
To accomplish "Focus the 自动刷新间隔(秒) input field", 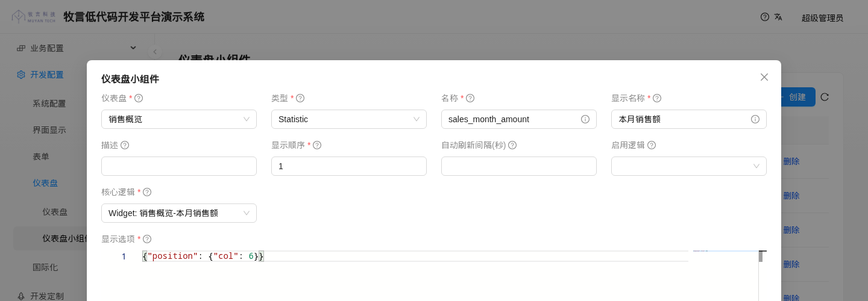I will (x=519, y=166).
